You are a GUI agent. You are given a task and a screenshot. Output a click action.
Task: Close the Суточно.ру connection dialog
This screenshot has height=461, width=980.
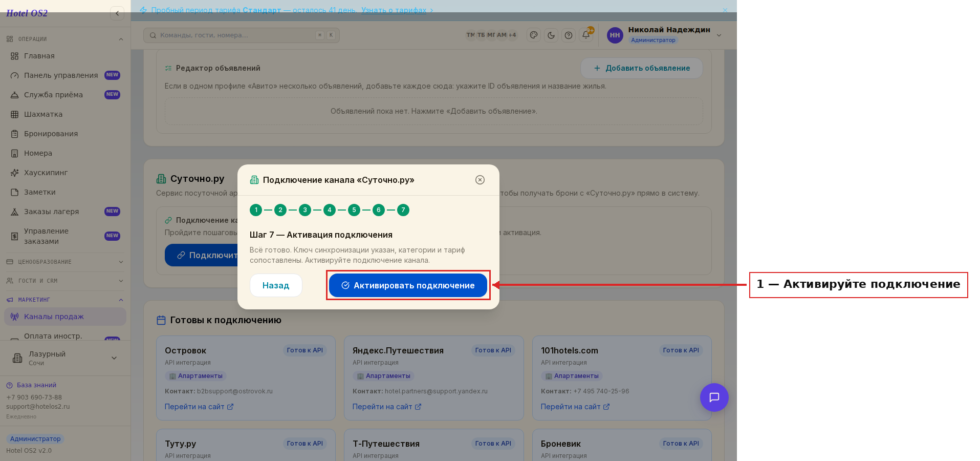coord(480,180)
